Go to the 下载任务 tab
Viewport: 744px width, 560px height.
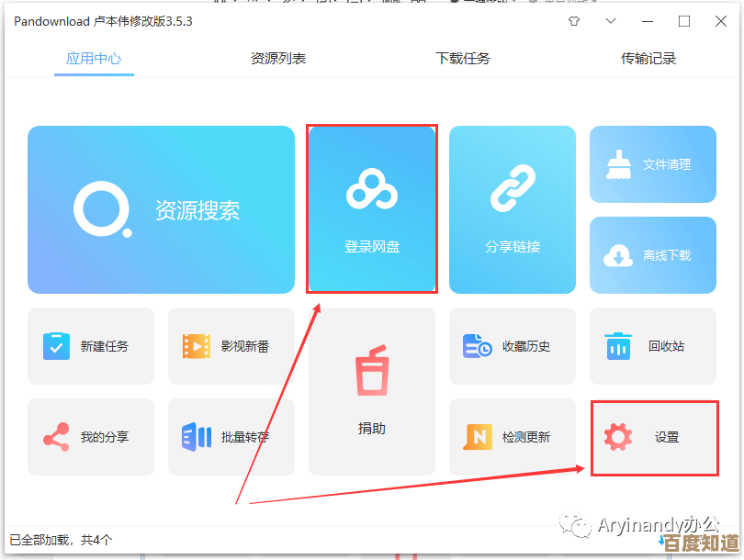pyautogui.click(x=463, y=59)
